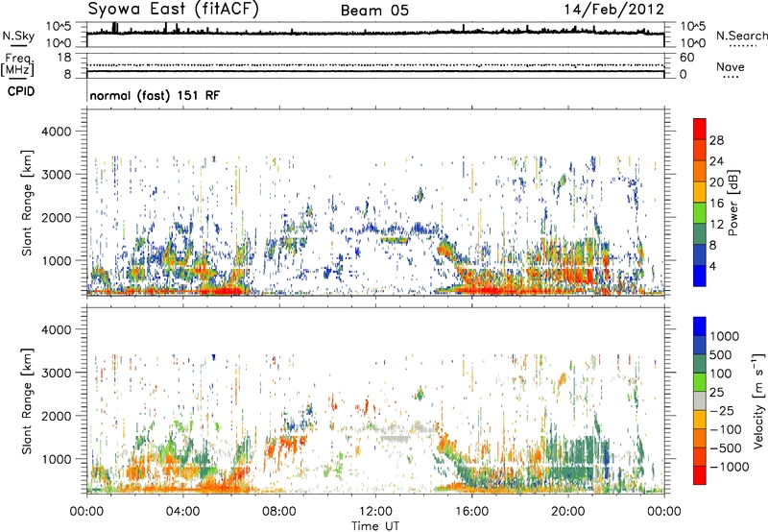Click the '04:00' time axis label

(x=182, y=512)
